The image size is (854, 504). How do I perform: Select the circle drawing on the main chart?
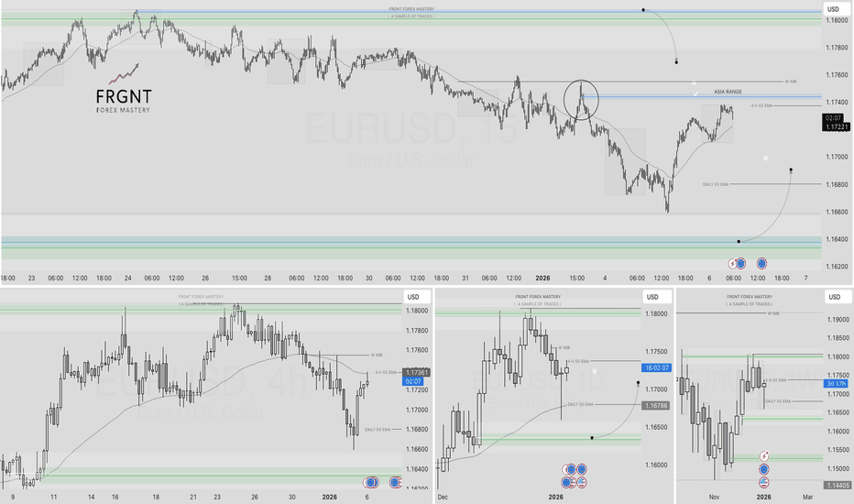pyautogui.click(x=581, y=100)
